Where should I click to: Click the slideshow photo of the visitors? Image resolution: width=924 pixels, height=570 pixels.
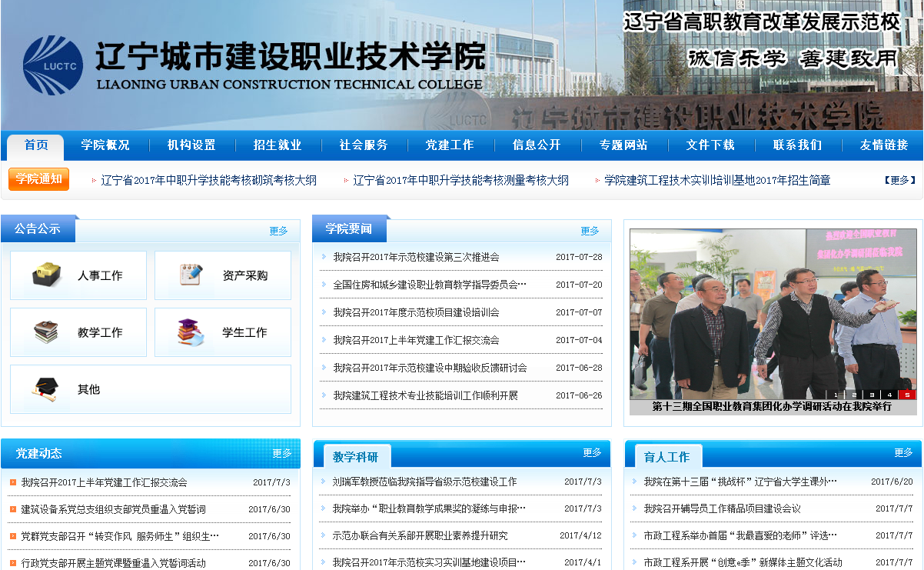click(773, 312)
